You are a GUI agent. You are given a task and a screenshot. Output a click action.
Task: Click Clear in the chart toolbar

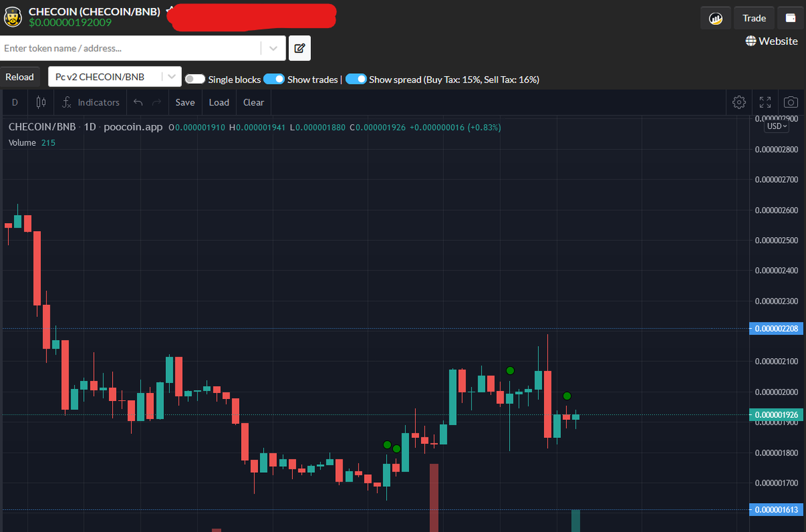[253, 102]
